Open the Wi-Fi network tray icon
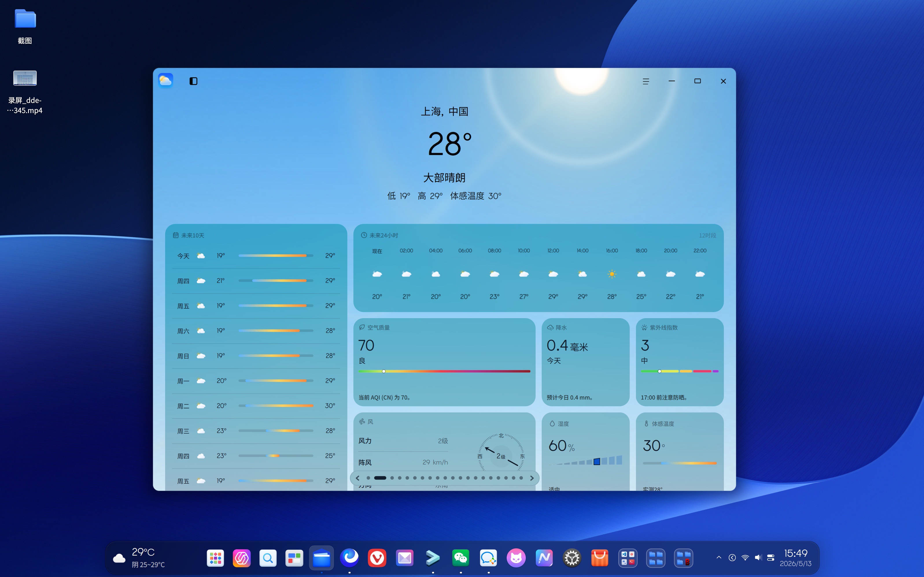This screenshot has width=924, height=577. [745, 558]
